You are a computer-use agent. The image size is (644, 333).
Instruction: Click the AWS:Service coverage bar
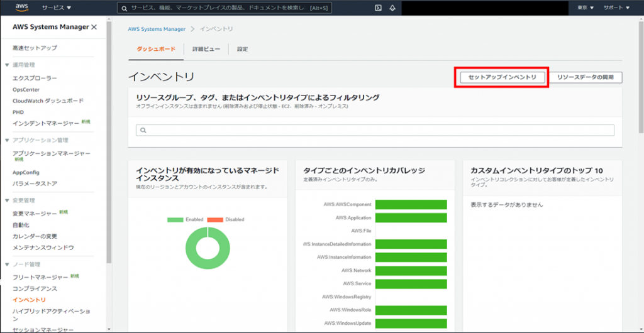click(411, 284)
